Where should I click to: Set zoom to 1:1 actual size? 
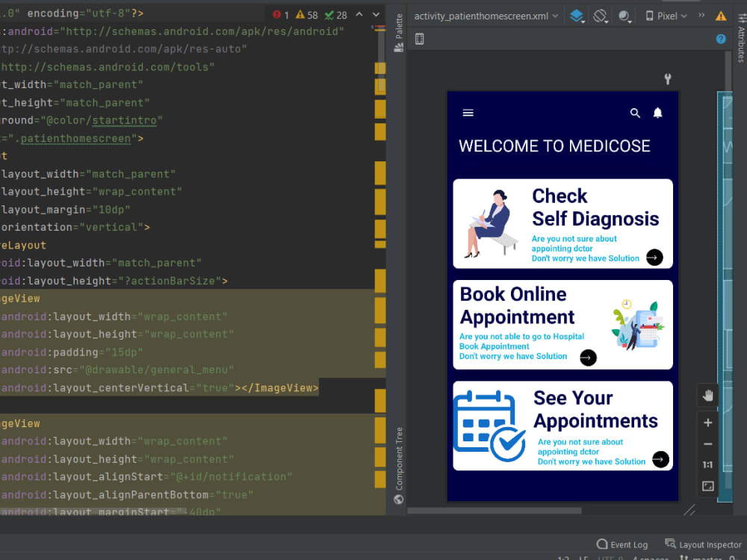tap(707, 464)
